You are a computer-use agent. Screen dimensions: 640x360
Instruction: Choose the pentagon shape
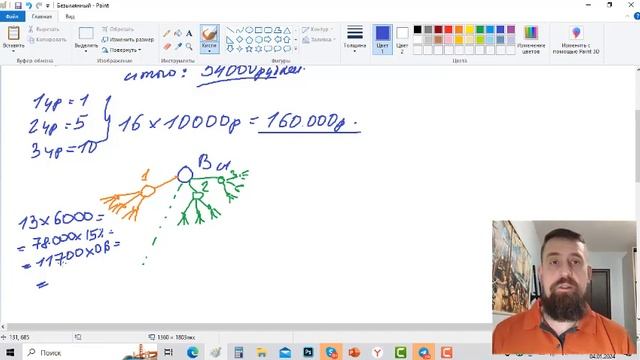coord(249,40)
